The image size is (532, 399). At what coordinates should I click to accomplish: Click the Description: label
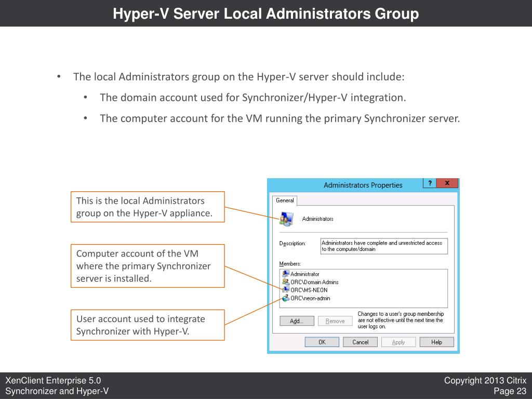(292, 243)
